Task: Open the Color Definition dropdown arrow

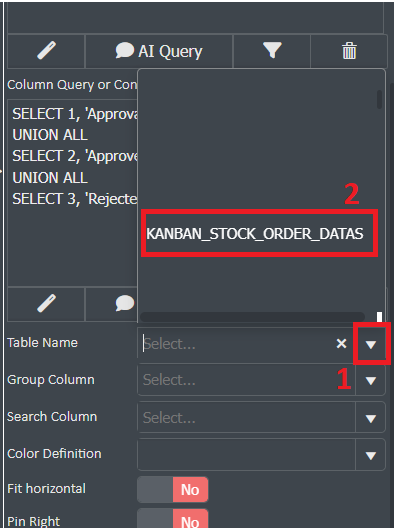Action: click(371, 455)
